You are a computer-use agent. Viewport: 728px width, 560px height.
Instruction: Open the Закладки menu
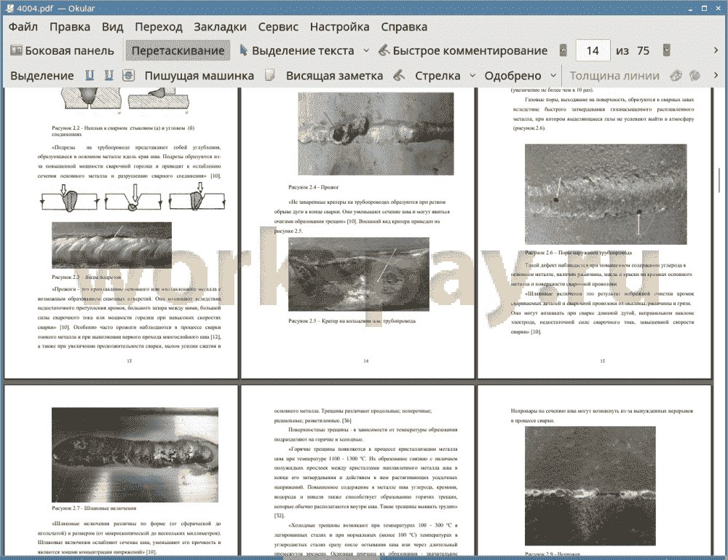click(x=220, y=27)
